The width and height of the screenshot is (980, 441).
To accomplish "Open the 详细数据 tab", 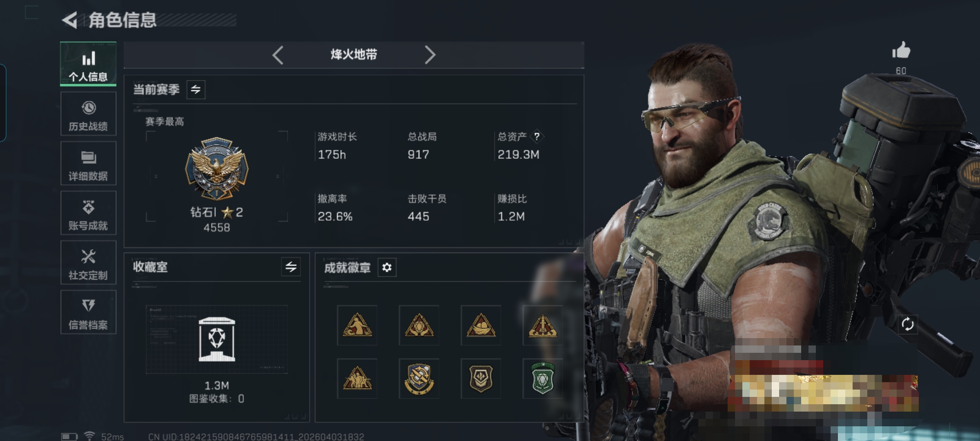I will tap(89, 163).
